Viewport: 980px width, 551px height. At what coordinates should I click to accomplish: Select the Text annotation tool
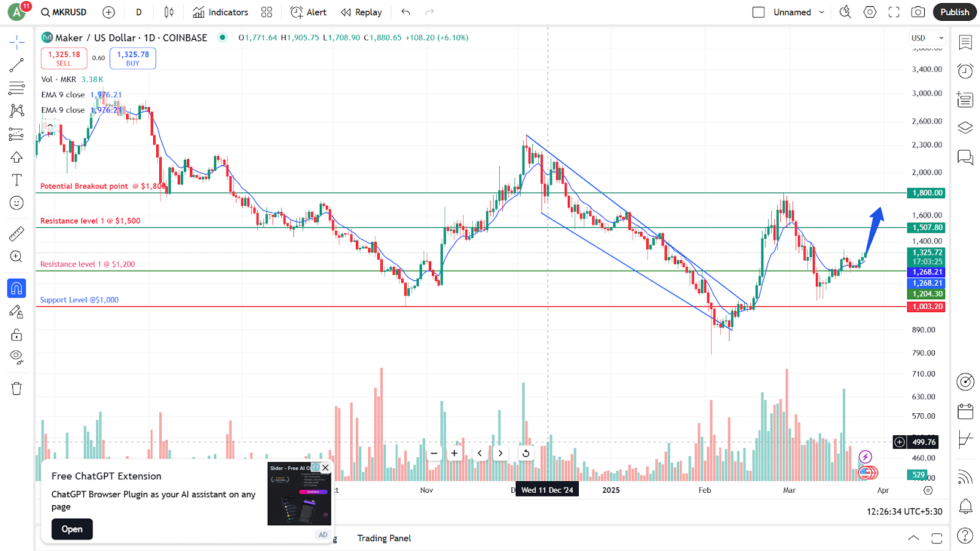[17, 180]
